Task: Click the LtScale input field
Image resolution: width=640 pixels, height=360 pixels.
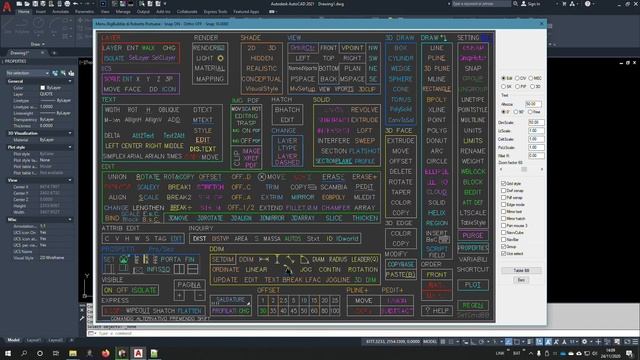Action: pyautogui.click(x=536, y=131)
